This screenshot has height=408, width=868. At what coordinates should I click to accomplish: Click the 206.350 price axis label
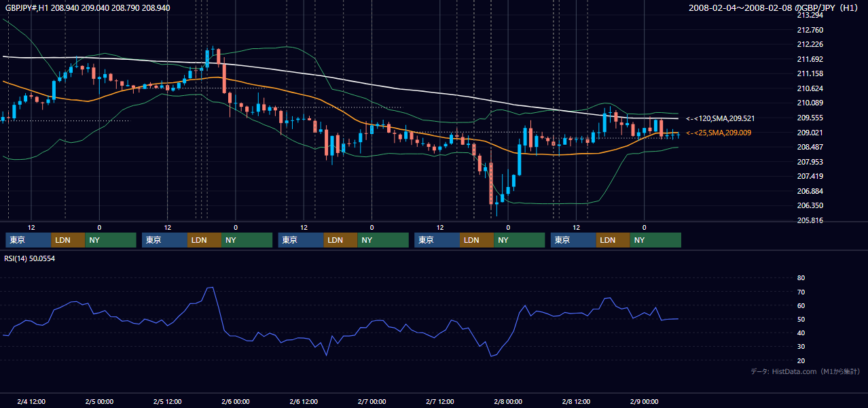pos(810,205)
